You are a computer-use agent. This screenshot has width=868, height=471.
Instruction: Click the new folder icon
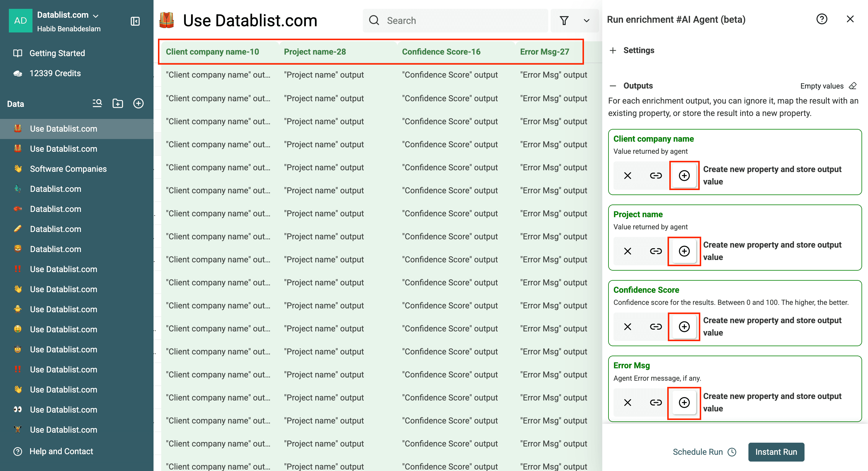tap(118, 103)
